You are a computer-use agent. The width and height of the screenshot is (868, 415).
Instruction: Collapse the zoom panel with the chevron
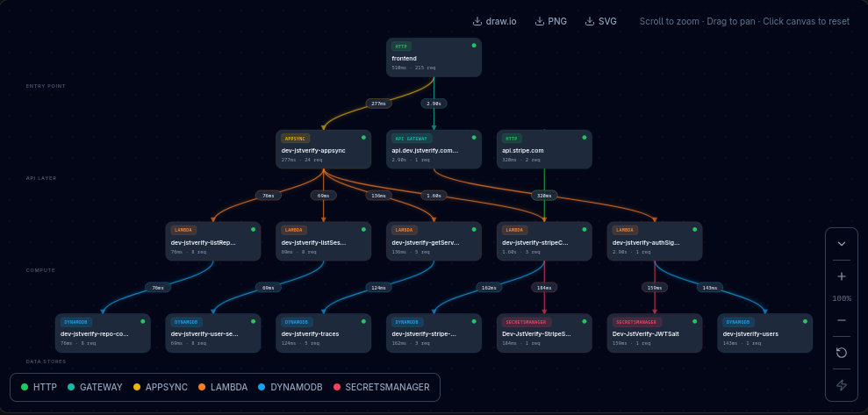[842, 244]
